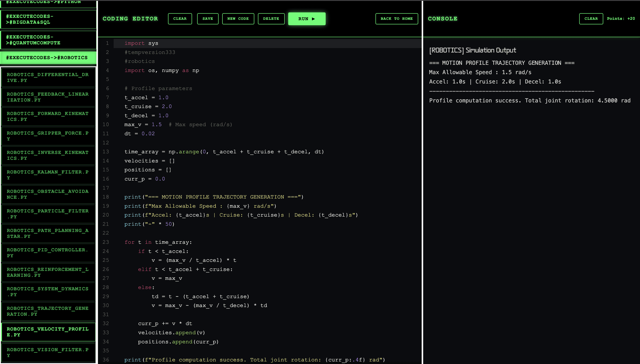This screenshot has height=364, width=640.
Task: Open the #EXECUTECODES->#BIGDATA&SQL category
Action: tap(48, 19)
